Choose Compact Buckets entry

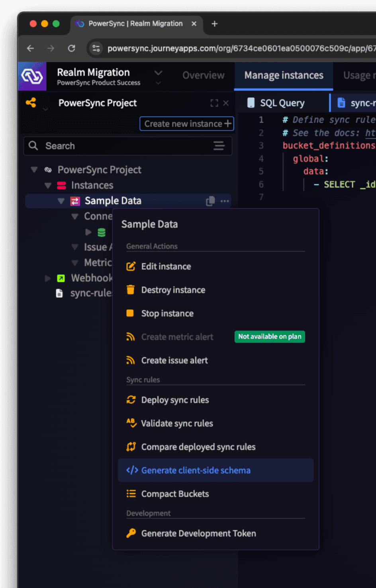(x=215, y=494)
